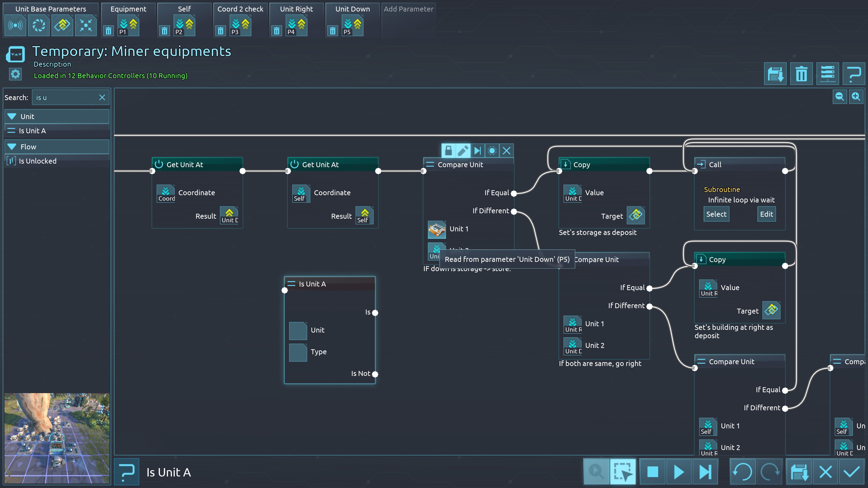Collapse the Flow category in search results

click(x=12, y=147)
